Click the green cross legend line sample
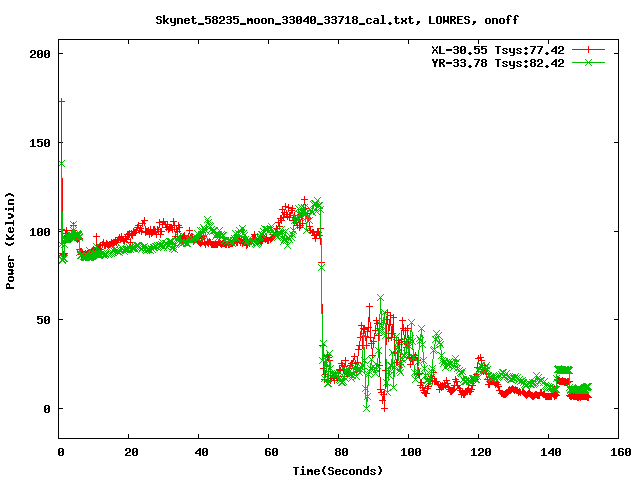This screenshot has height=480, width=640. coord(588,62)
